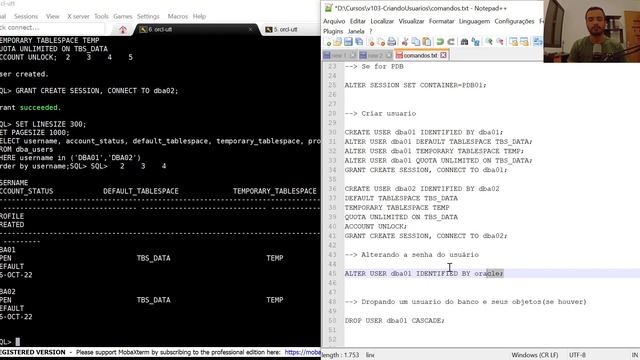The width and height of the screenshot is (640, 360).
Task: Switch to the comandos.txt tab
Action: 421,55
